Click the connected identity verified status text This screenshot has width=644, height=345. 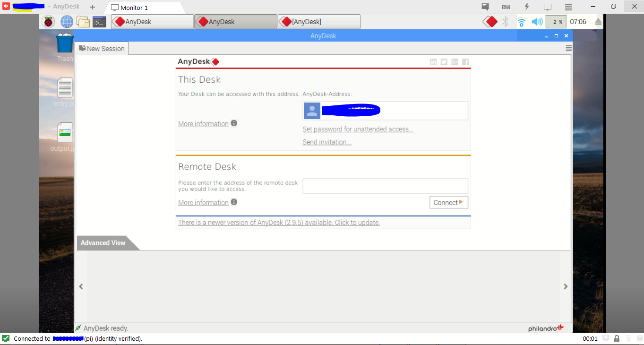pyautogui.click(x=78, y=338)
